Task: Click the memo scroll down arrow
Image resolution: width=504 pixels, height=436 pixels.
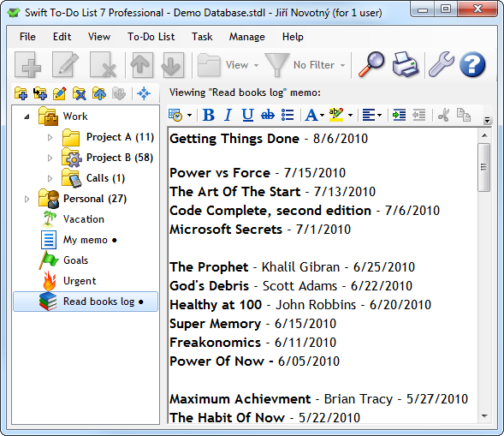Action: click(484, 416)
